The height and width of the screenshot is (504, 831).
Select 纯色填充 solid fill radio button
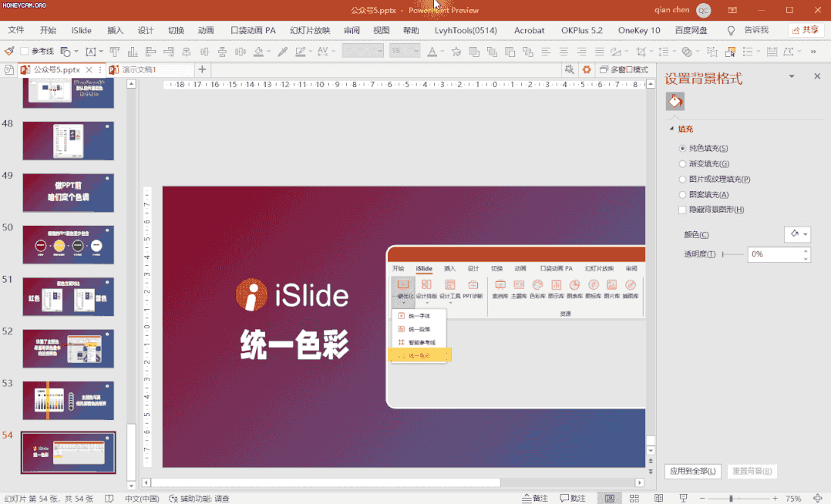682,149
